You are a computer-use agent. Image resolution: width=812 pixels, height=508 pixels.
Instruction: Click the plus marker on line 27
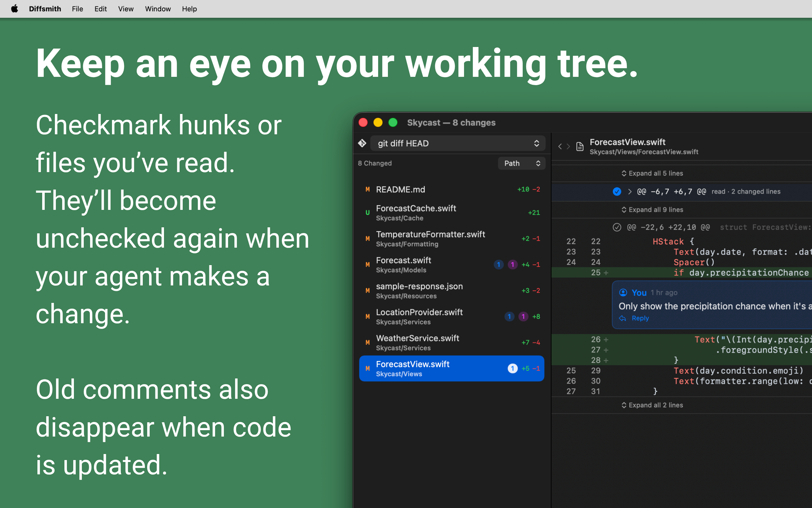click(x=606, y=350)
